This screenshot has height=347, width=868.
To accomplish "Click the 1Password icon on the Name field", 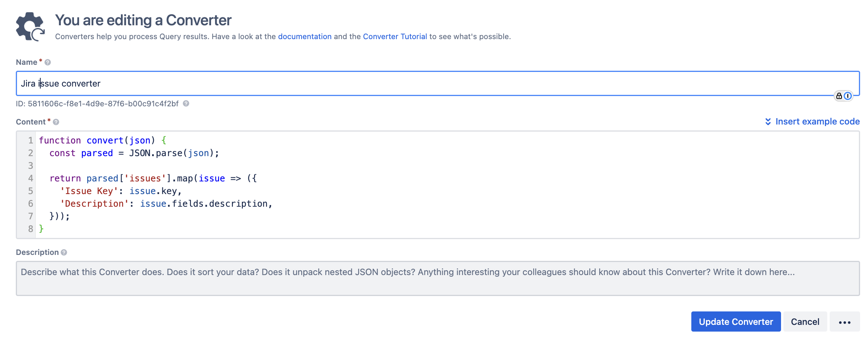I will pyautogui.click(x=847, y=96).
